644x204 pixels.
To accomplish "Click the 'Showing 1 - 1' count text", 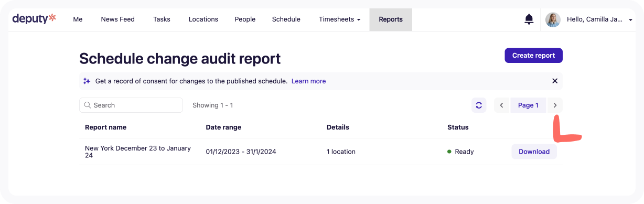I will pos(212,105).
